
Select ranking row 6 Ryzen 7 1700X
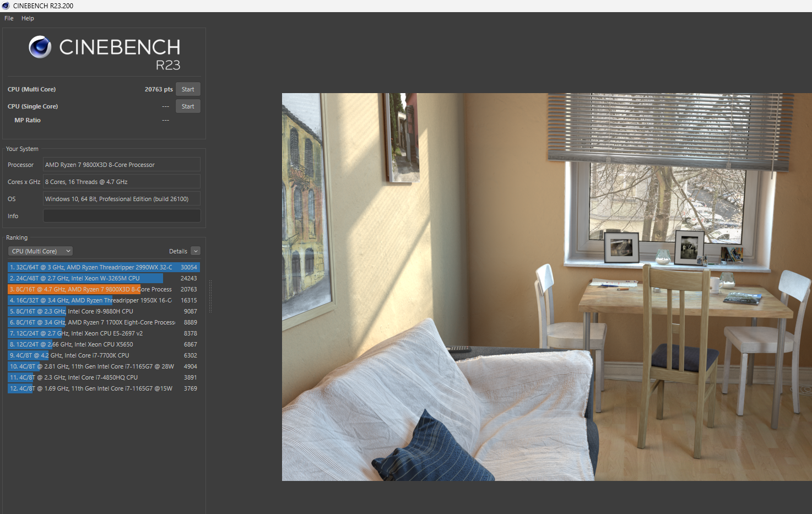104,322
